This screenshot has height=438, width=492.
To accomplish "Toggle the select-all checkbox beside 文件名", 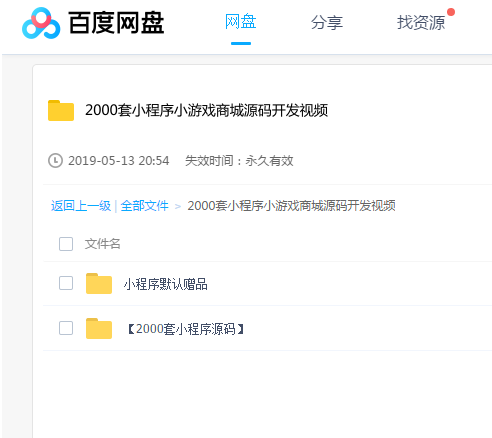I will click(x=66, y=244).
